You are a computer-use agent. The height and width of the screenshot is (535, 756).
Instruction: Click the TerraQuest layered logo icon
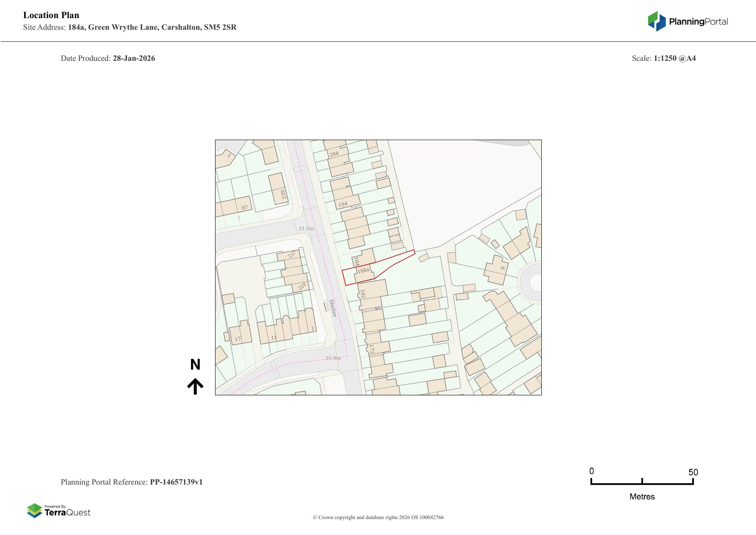click(34, 510)
